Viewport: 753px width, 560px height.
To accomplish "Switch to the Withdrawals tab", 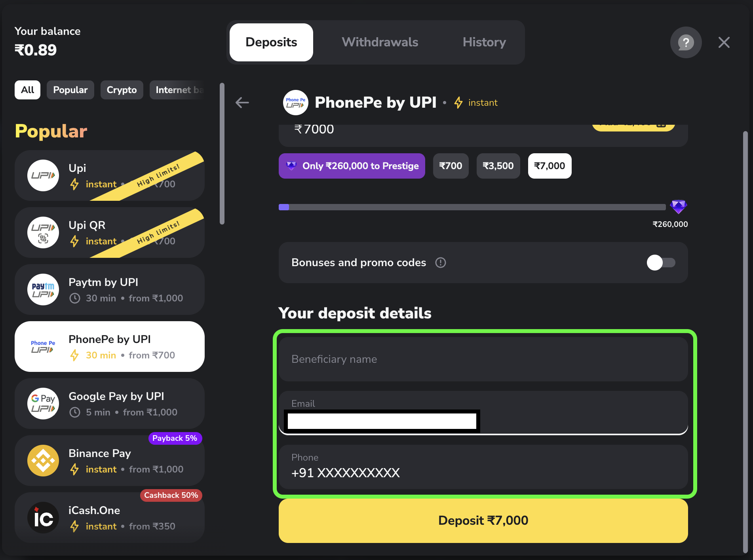I will coord(380,42).
